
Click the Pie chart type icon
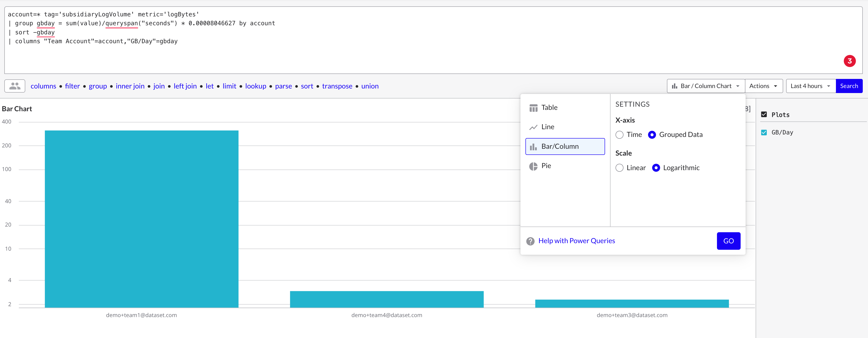pos(533,166)
